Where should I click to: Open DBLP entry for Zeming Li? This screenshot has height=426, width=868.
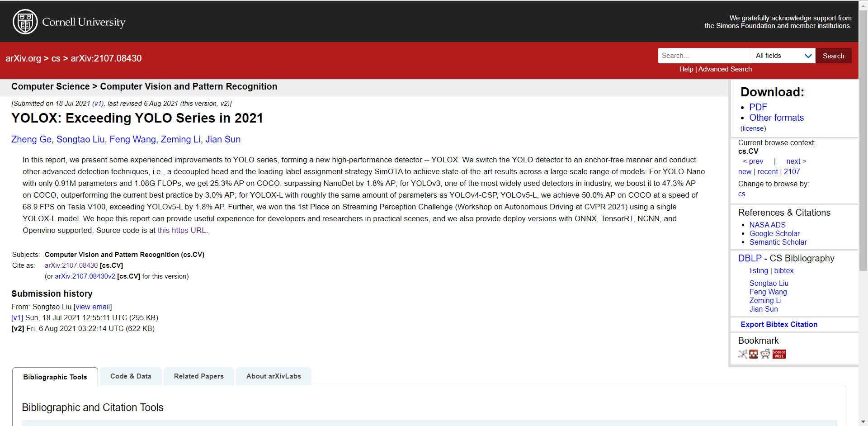coord(765,300)
